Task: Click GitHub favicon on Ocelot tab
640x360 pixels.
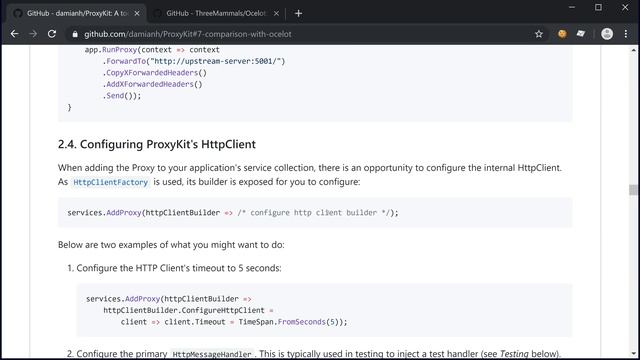Action: coord(157,13)
